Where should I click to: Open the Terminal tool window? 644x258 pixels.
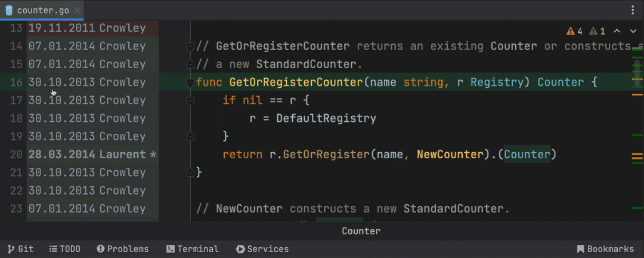(192, 249)
